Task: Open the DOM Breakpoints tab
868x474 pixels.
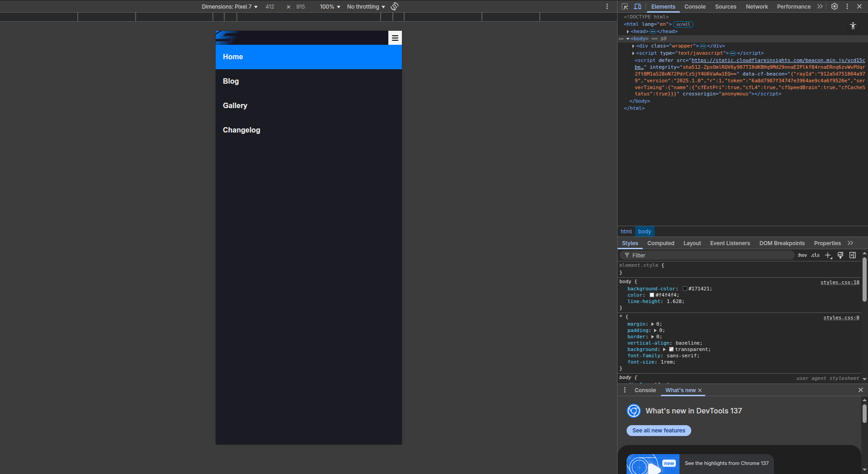Action: (x=782, y=243)
